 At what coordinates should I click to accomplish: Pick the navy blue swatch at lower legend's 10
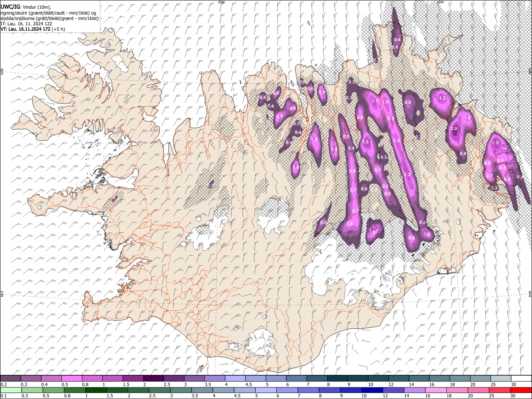pyautogui.click(x=372, y=390)
